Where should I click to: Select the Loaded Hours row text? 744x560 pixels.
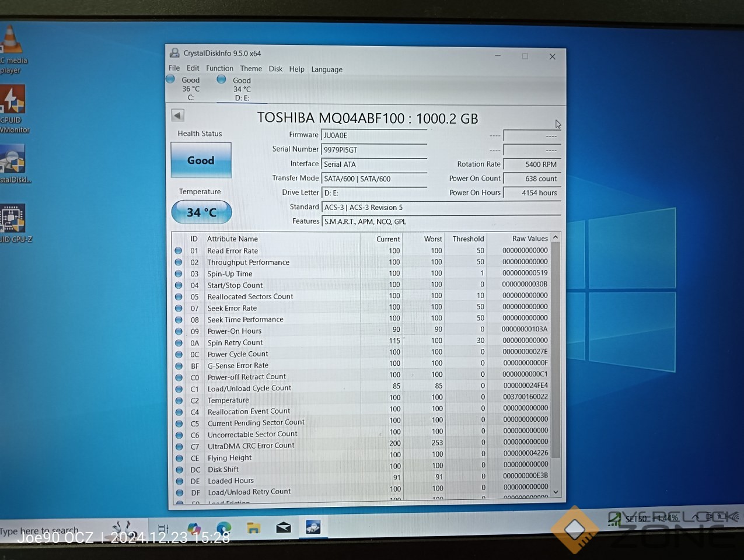coord(230,481)
